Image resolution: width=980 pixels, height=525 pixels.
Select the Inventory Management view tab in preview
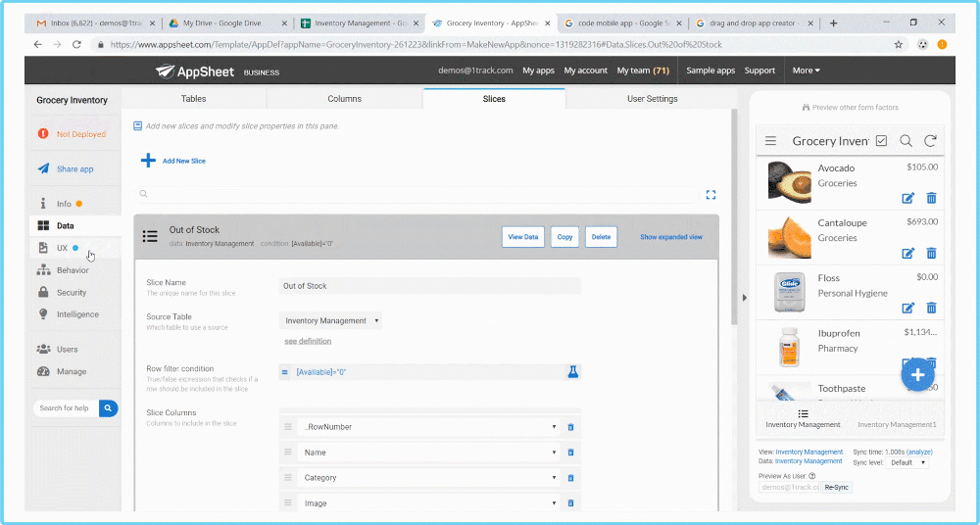pos(804,419)
